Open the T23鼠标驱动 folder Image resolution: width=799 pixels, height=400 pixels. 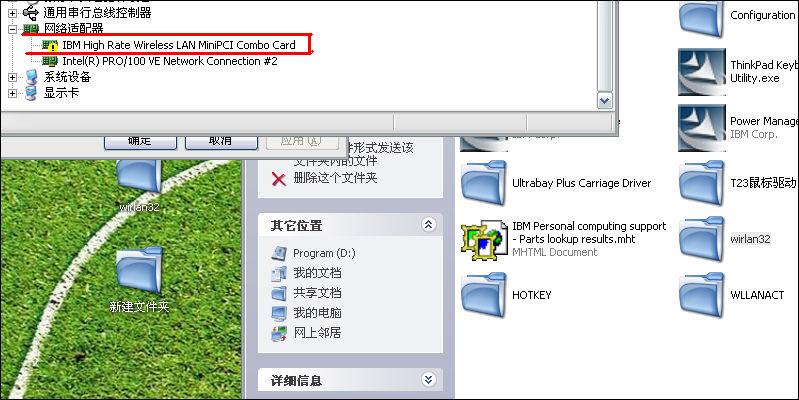pyautogui.click(x=702, y=183)
